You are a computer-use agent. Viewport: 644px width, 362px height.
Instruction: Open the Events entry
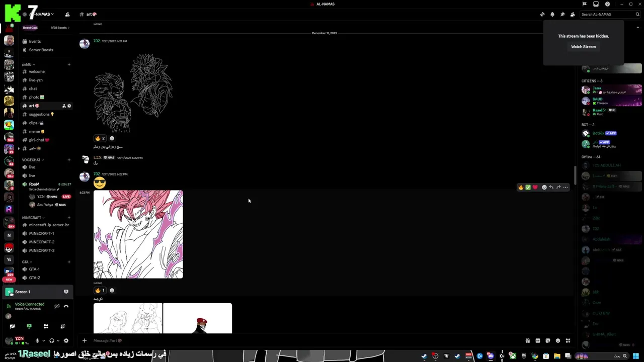coord(35,41)
